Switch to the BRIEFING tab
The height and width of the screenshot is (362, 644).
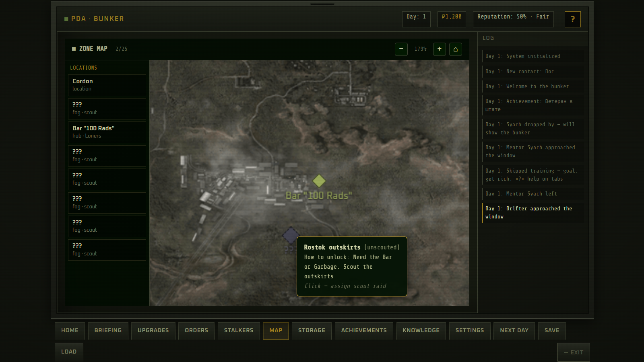point(108,331)
